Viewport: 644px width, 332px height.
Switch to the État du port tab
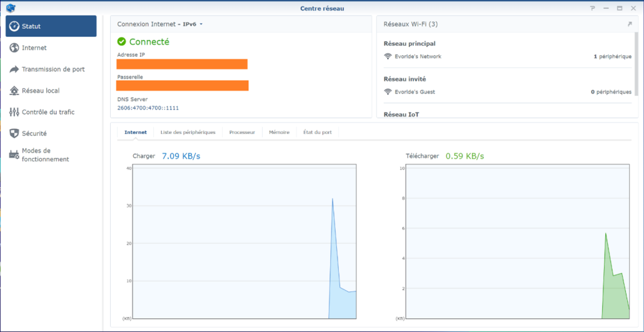[317, 132]
